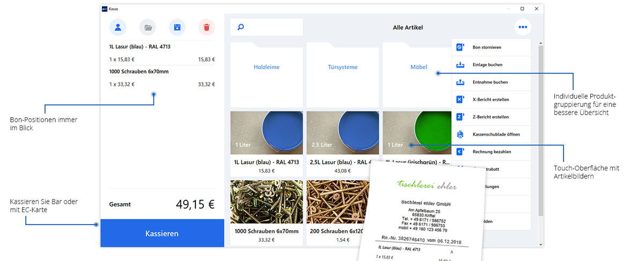The height and width of the screenshot is (261, 644).
Task: Click the Kassenschublade öffnen icon
Action: [460, 135]
